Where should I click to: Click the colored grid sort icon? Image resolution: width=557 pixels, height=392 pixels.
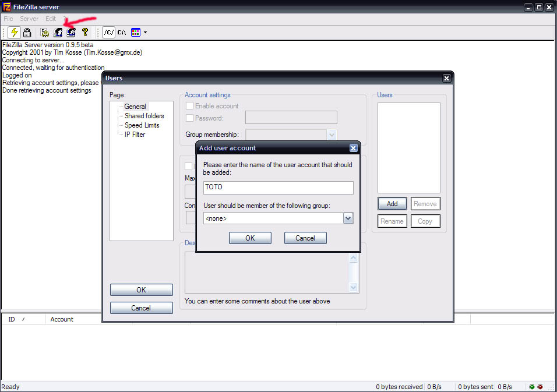coord(136,32)
